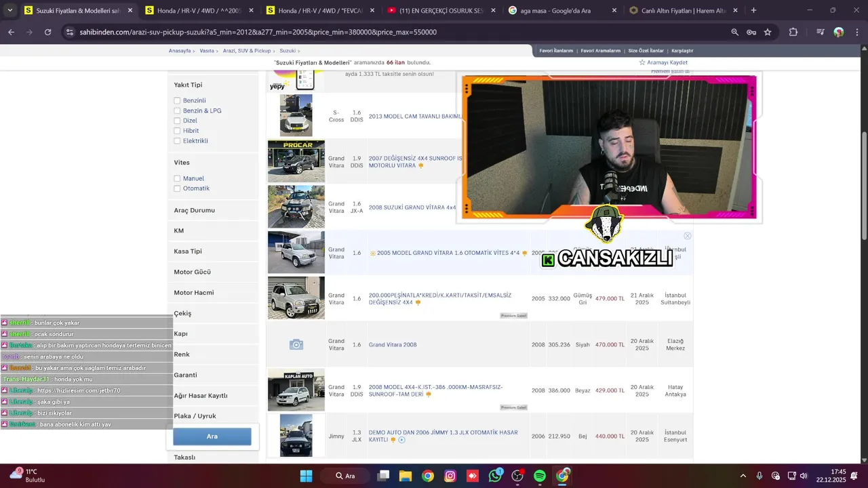Click Aramayı Kaydet link
The height and width of the screenshot is (488, 868).
click(667, 62)
